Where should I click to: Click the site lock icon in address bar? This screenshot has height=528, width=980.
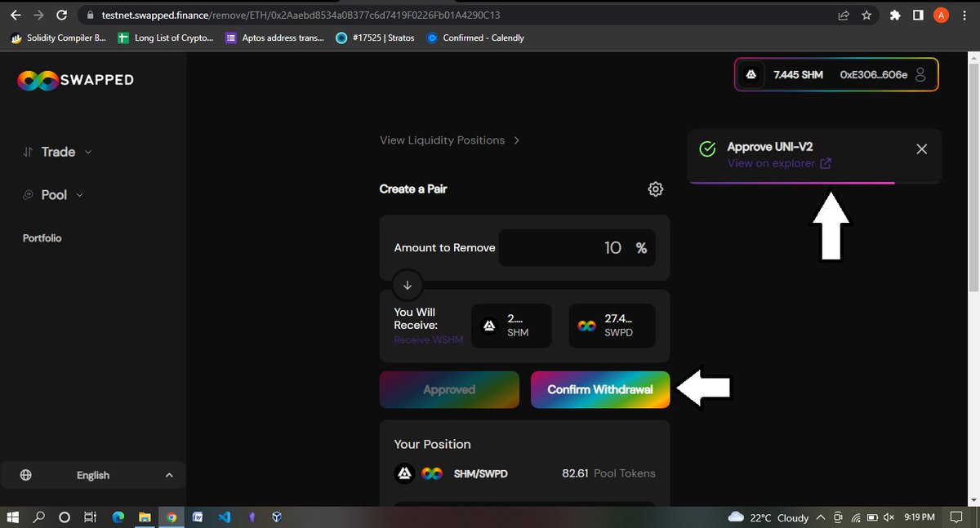[91, 16]
